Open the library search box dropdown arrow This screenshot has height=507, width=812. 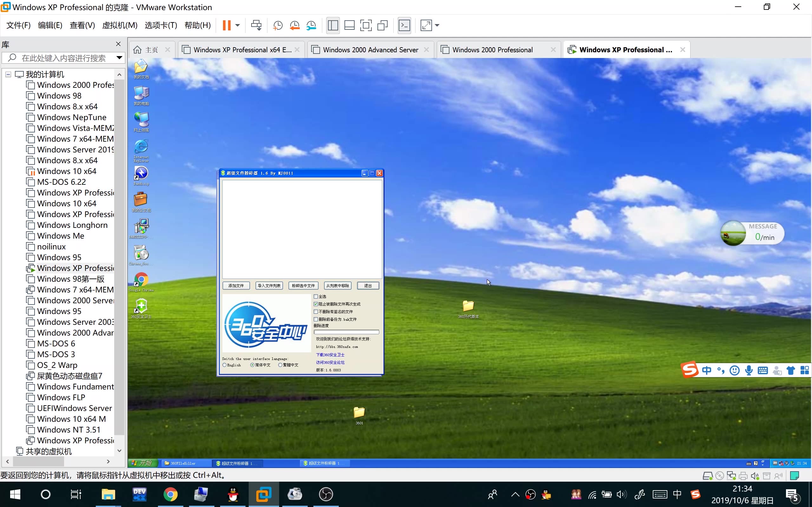(119, 58)
